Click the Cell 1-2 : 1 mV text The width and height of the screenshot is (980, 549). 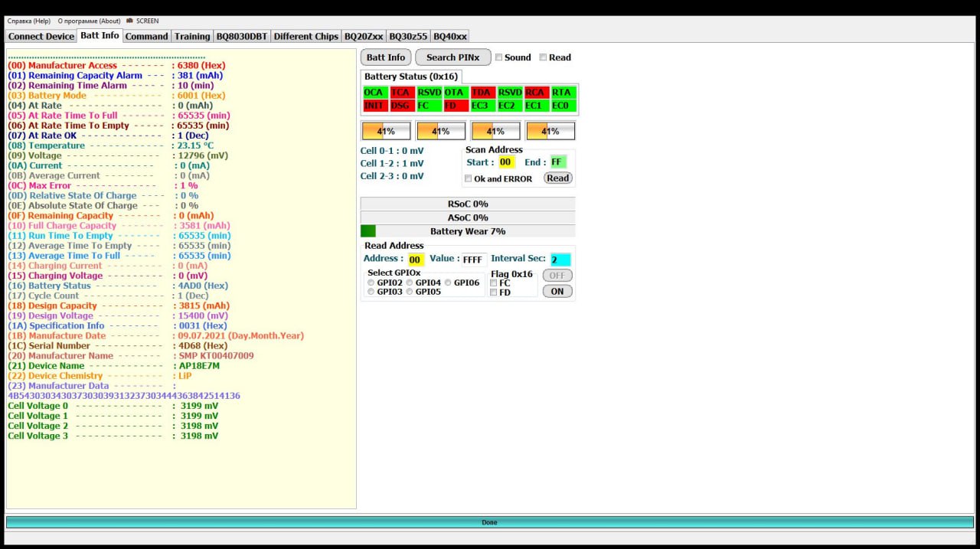point(392,163)
